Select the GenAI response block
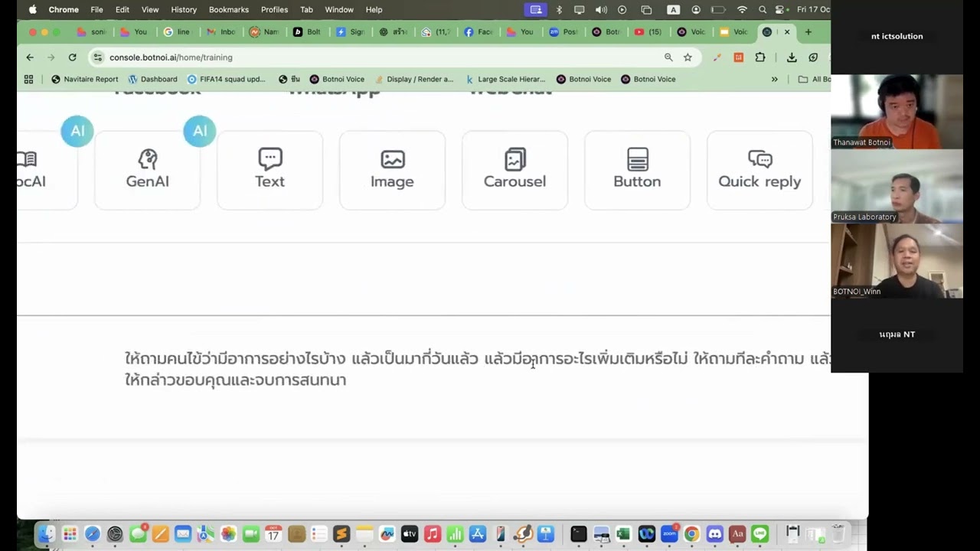Image resolution: width=980 pixels, height=551 pixels. tap(147, 170)
